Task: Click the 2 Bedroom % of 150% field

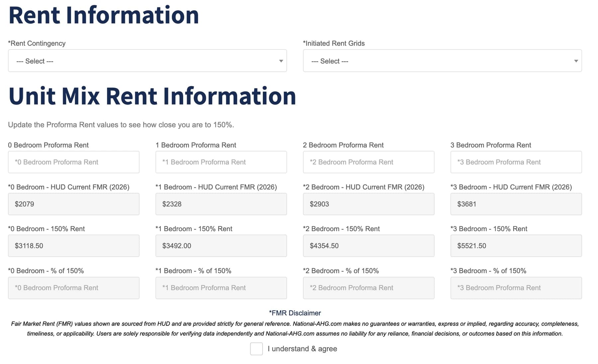Action: coord(368,288)
